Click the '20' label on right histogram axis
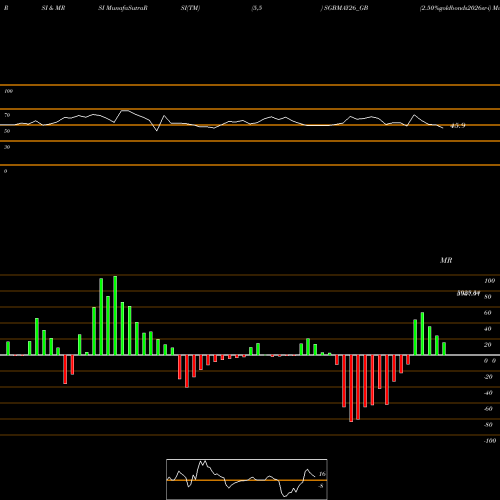Screen dimensions: 500x500 (x=488, y=345)
